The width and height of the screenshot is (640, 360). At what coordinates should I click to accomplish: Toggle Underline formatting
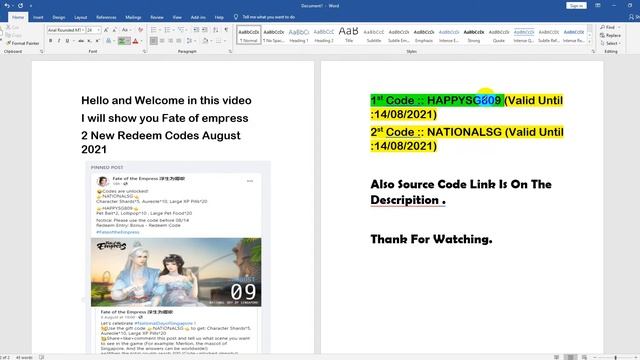[67, 41]
